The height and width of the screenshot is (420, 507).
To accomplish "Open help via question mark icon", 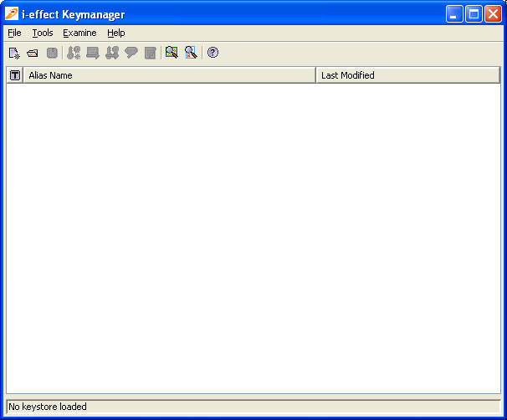I will coord(213,53).
